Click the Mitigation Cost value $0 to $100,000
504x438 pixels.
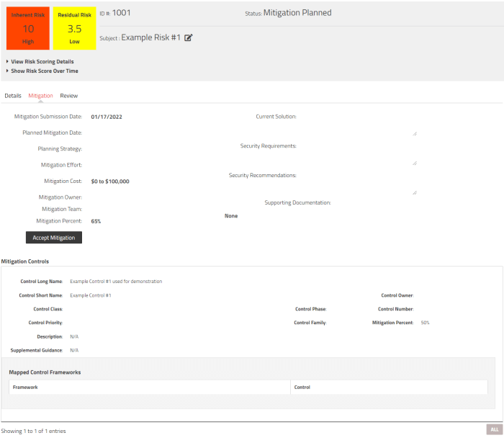110,182
